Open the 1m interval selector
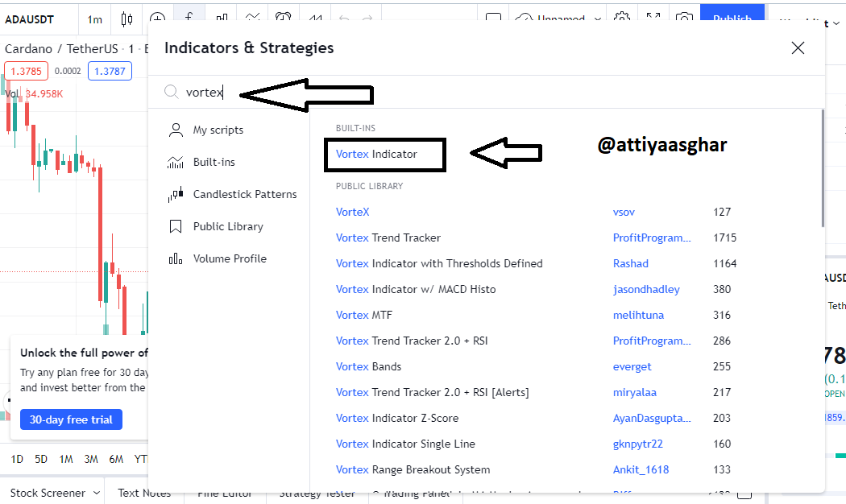 pyautogui.click(x=95, y=20)
